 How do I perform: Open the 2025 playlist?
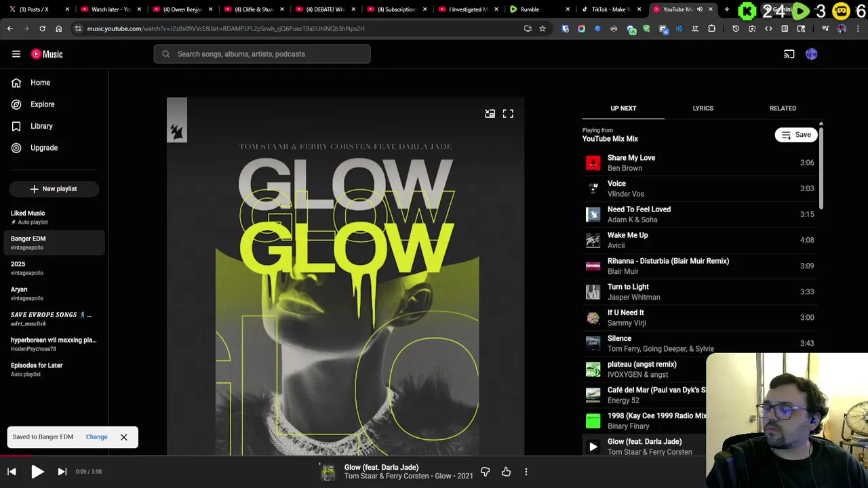(x=54, y=268)
